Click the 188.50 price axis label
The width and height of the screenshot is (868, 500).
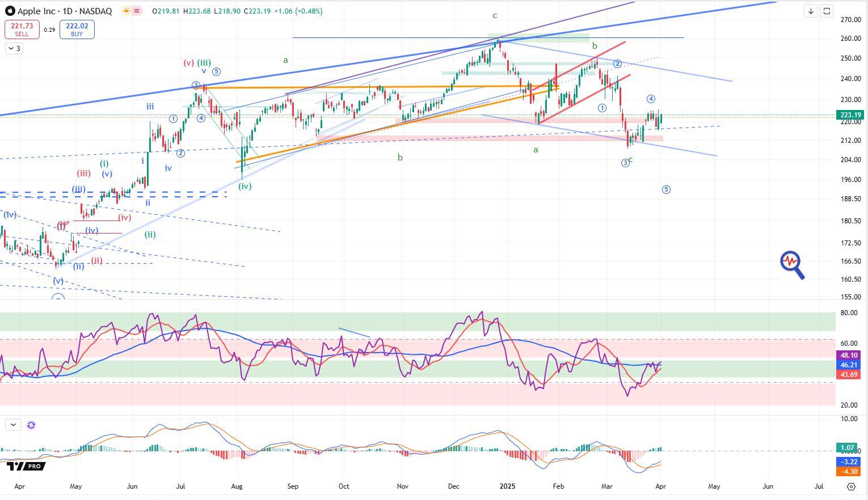tap(850, 199)
